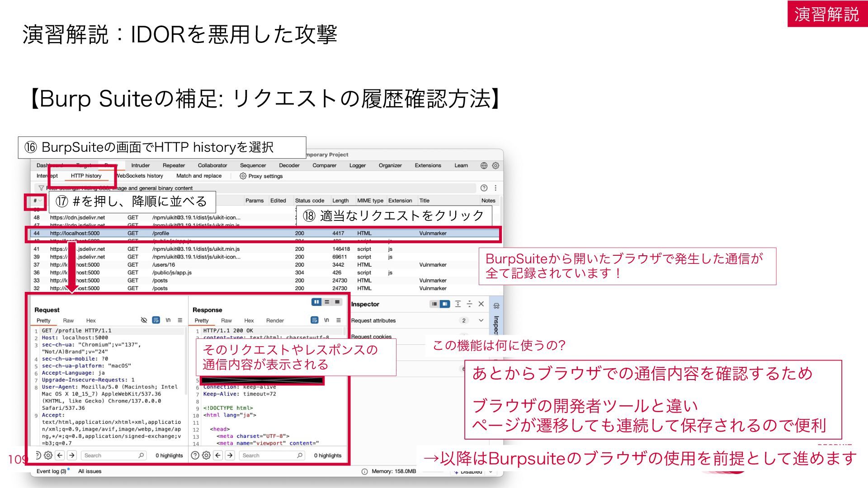Switch to the Decoder tab
The image size is (868, 488).
click(x=289, y=165)
